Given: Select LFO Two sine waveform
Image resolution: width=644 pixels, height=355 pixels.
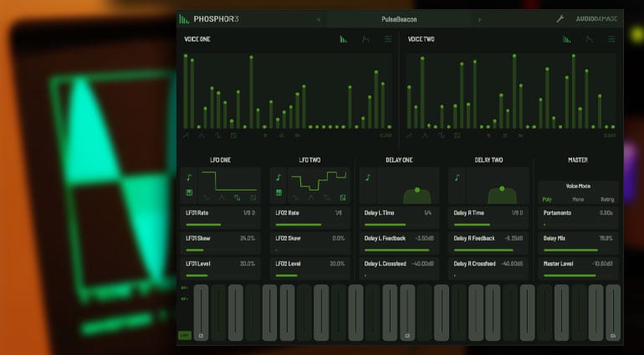Looking at the screenshot, I should pyautogui.click(x=295, y=198).
